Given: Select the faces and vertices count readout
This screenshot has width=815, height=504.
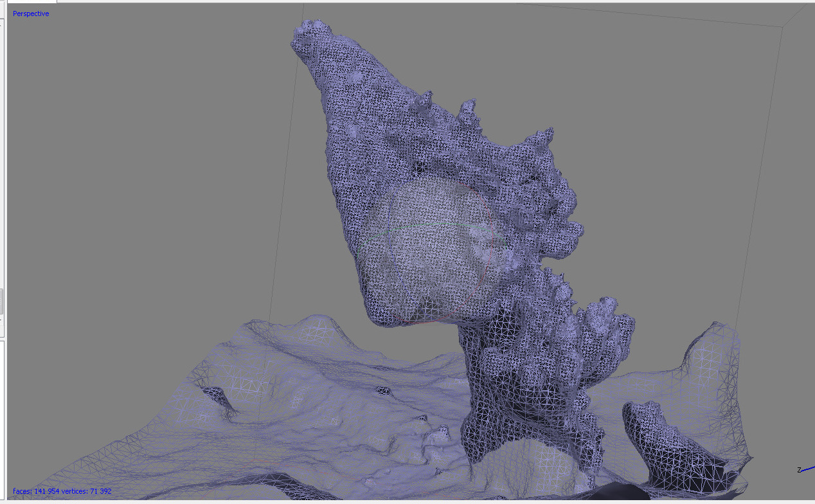Looking at the screenshot, I should coord(62,491).
